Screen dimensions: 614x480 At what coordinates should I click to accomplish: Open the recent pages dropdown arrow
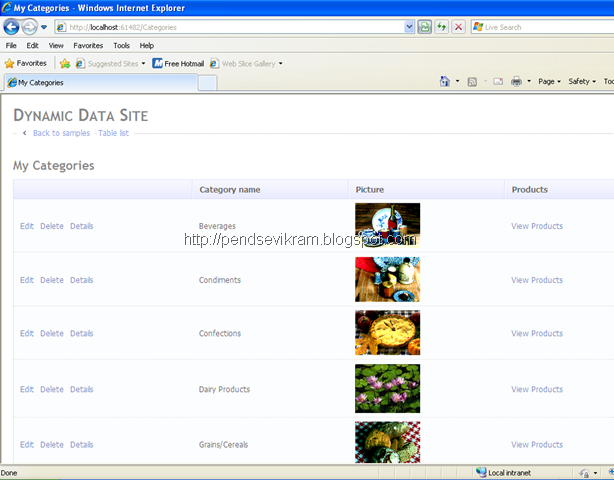(x=44, y=27)
